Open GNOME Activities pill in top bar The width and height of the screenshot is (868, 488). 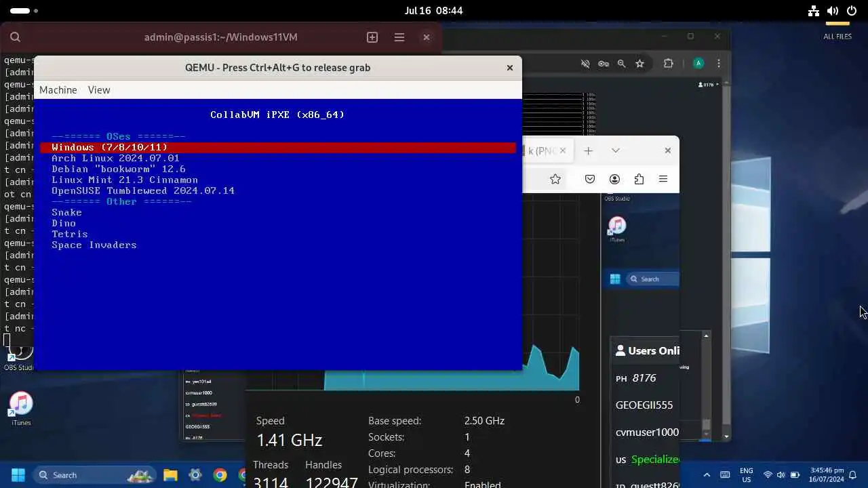tap(24, 11)
